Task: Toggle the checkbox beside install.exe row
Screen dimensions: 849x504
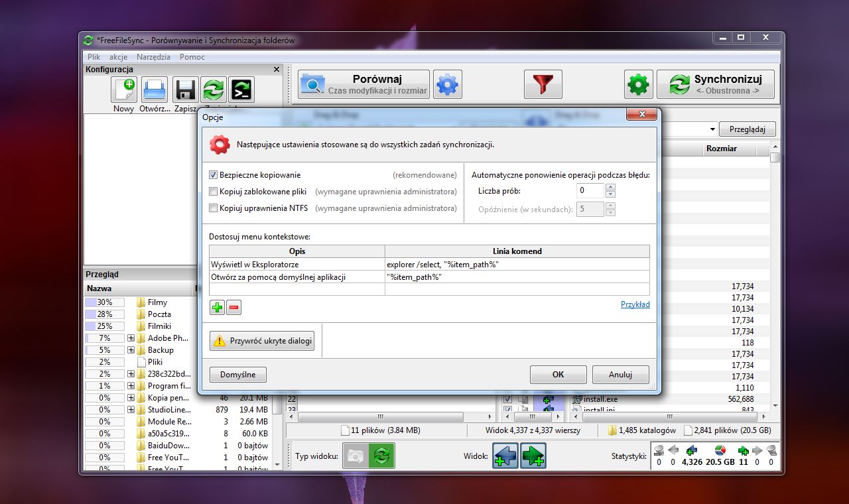Action: pyautogui.click(x=508, y=399)
